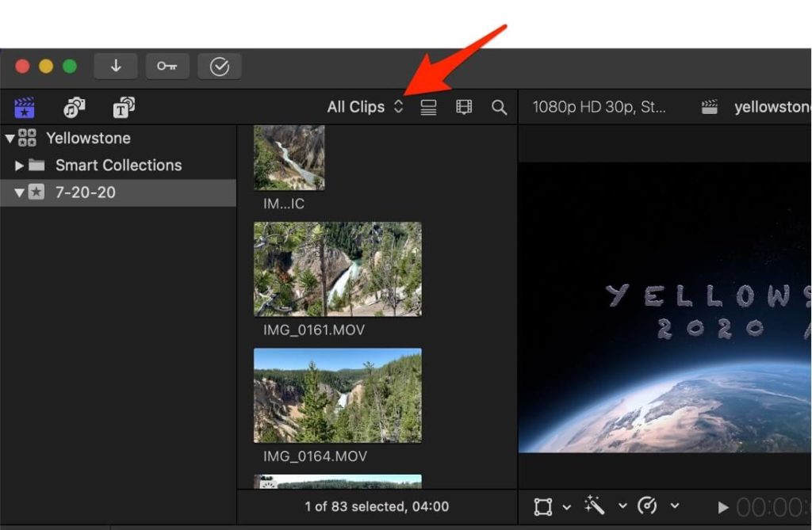Click the Import Media down-arrow button
812x530 pixels.
[x=116, y=67]
